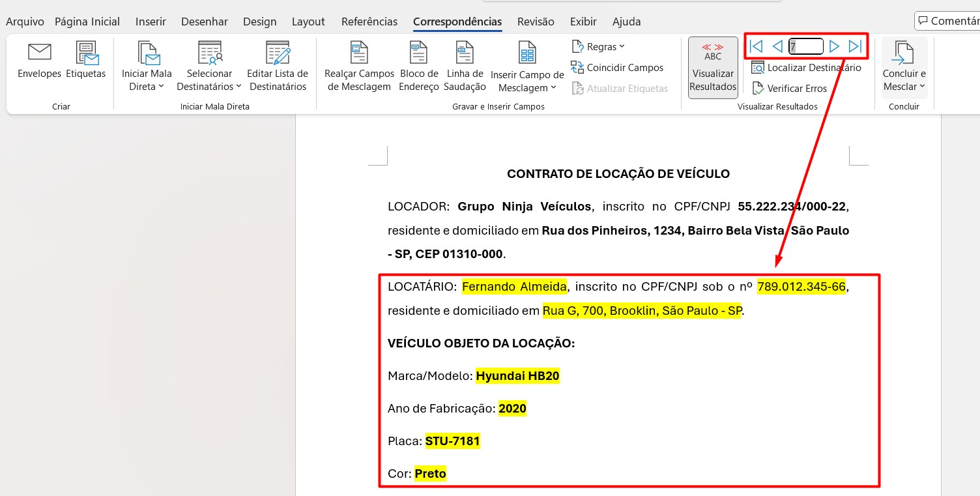Image resolution: width=980 pixels, height=496 pixels.
Task: Insert Linha de Saudação
Action: point(465,66)
